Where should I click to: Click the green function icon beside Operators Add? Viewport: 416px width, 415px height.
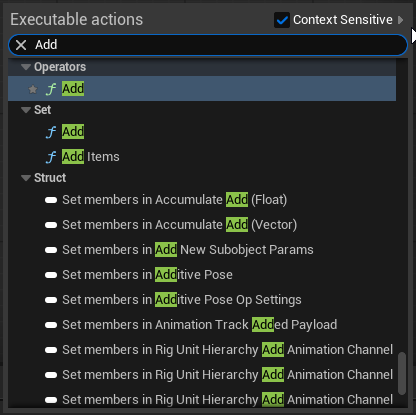51,89
